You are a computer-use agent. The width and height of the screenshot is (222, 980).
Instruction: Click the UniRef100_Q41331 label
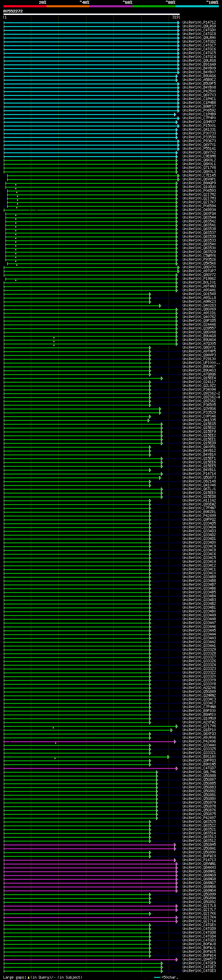pyautogui.click(x=199, y=130)
